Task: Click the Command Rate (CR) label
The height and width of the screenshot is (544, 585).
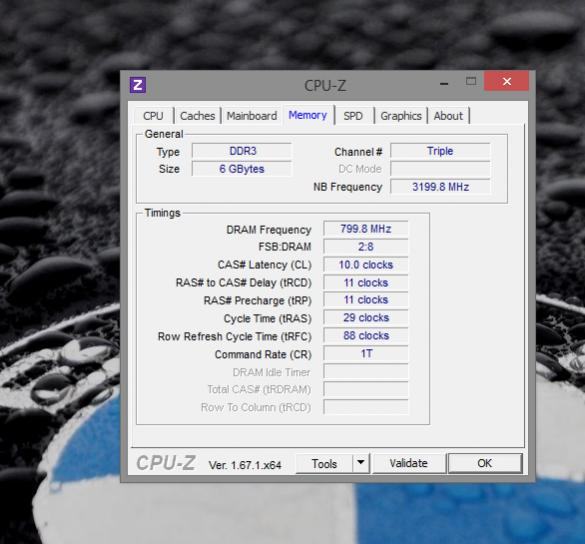Action: click(x=263, y=354)
